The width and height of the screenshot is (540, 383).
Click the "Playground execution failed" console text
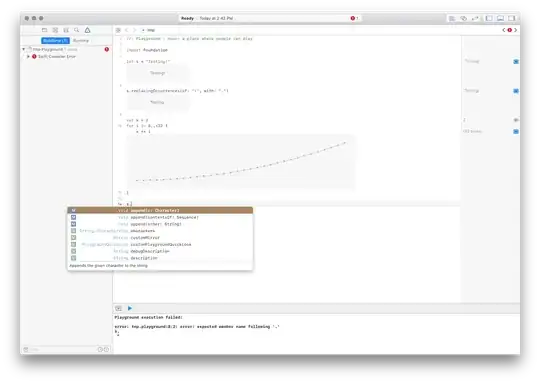tap(148, 317)
